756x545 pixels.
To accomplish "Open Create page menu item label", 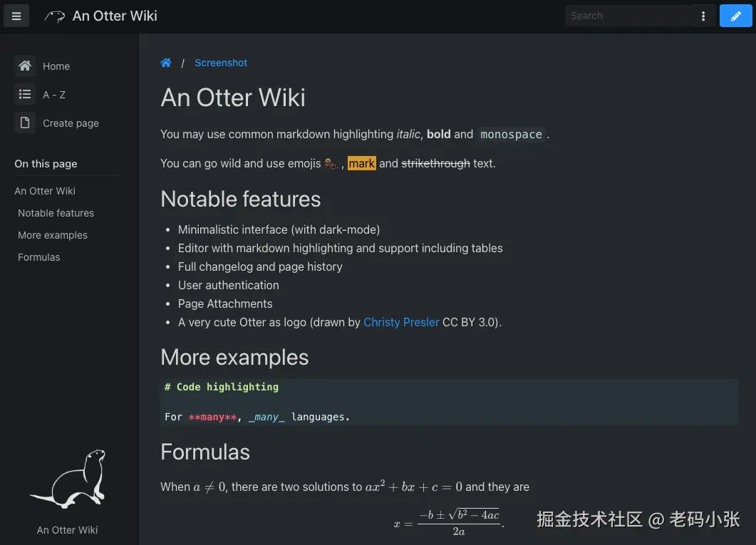I will (71, 123).
